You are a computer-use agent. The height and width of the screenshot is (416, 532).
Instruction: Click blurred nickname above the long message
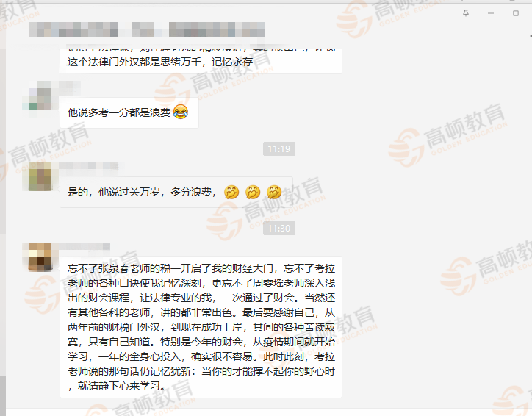point(85,246)
